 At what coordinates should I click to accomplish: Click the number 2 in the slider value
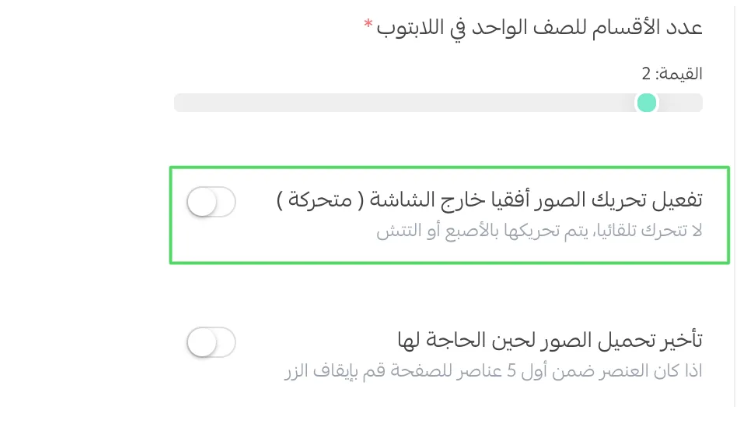coord(646,73)
